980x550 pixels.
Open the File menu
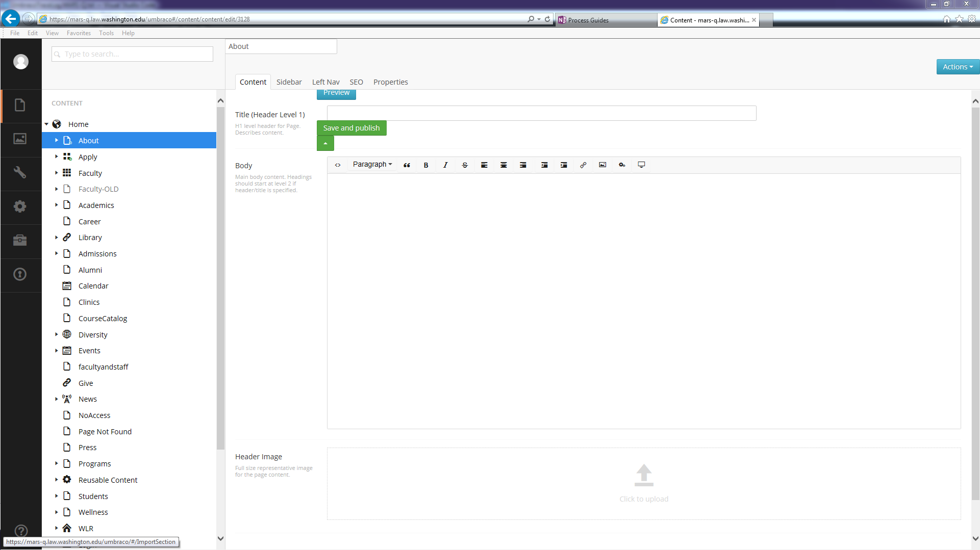point(15,33)
